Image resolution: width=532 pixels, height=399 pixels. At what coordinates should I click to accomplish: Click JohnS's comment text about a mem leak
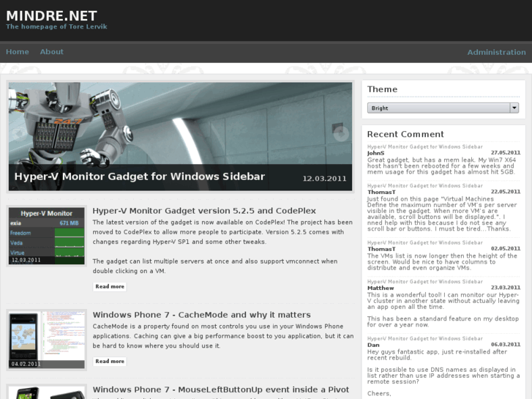tap(441, 166)
